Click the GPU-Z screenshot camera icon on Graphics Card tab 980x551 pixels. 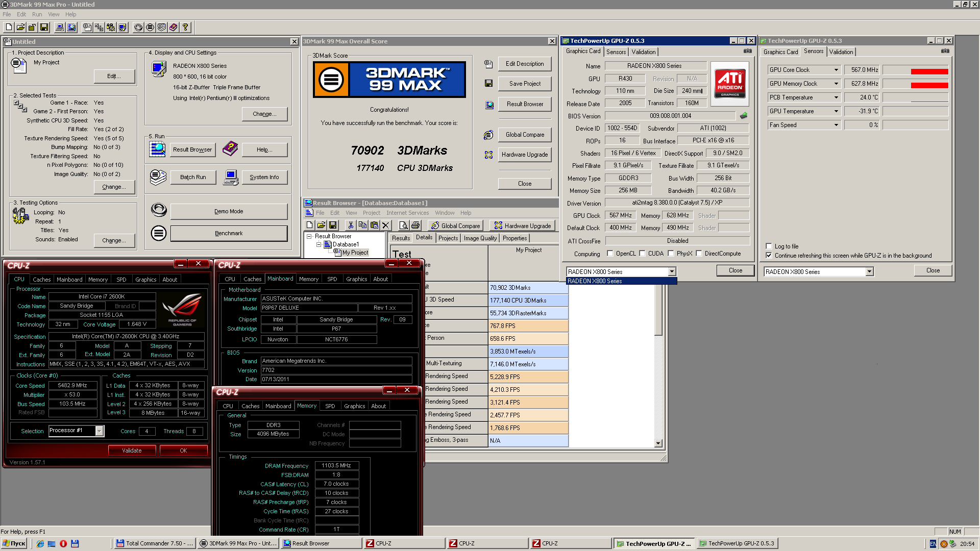click(748, 51)
